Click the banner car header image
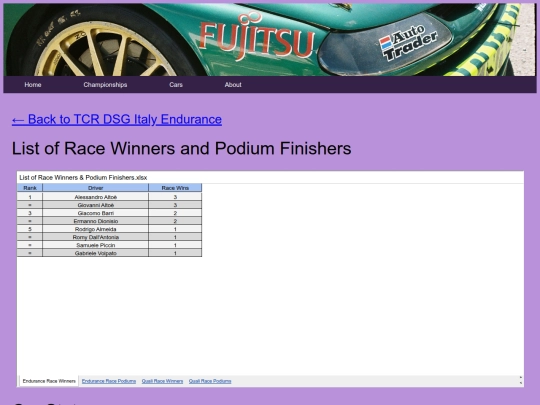This screenshot has height=405, width=540. tap(270, 39)
